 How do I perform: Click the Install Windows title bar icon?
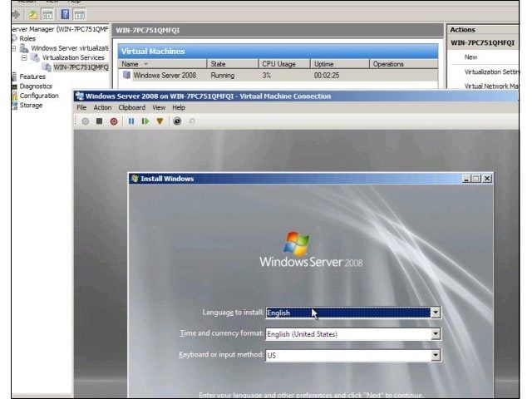coord(135,179)
